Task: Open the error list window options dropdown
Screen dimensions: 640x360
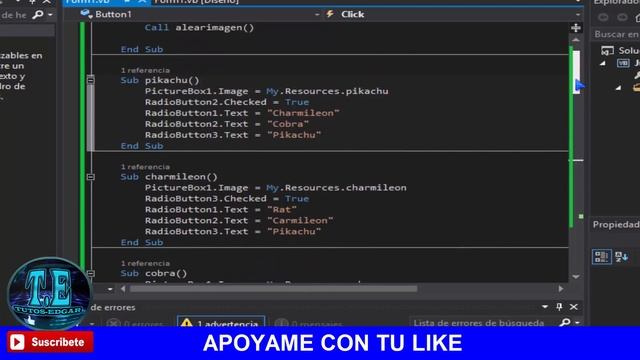Action: [x=545, y=307]
